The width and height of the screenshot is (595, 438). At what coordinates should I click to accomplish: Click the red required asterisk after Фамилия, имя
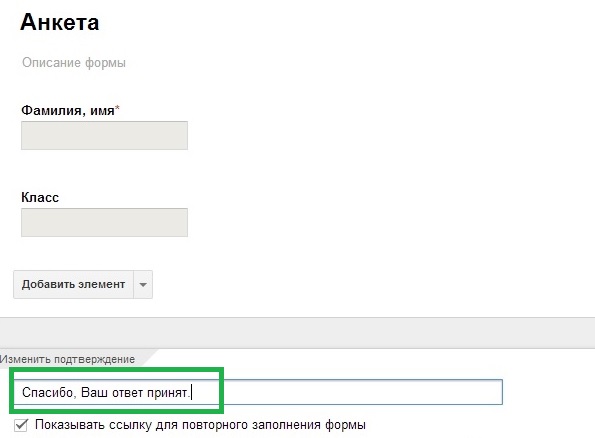click(117, 109)
